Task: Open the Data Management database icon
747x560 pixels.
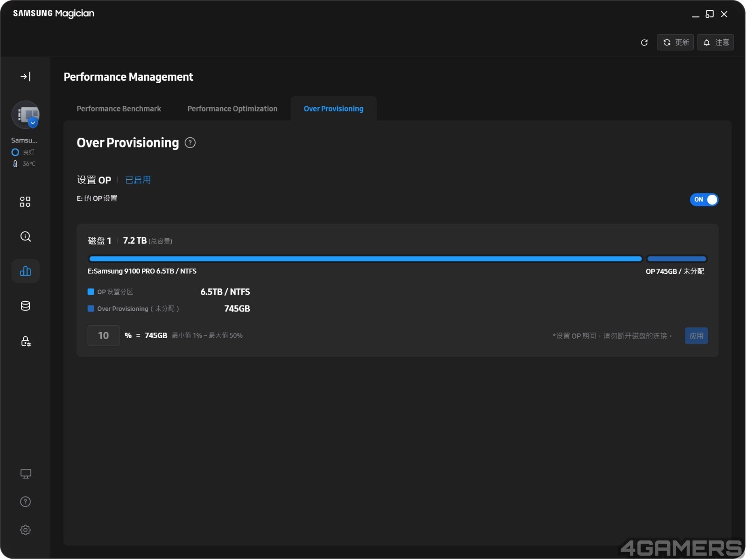Action: tap(25, 306)
